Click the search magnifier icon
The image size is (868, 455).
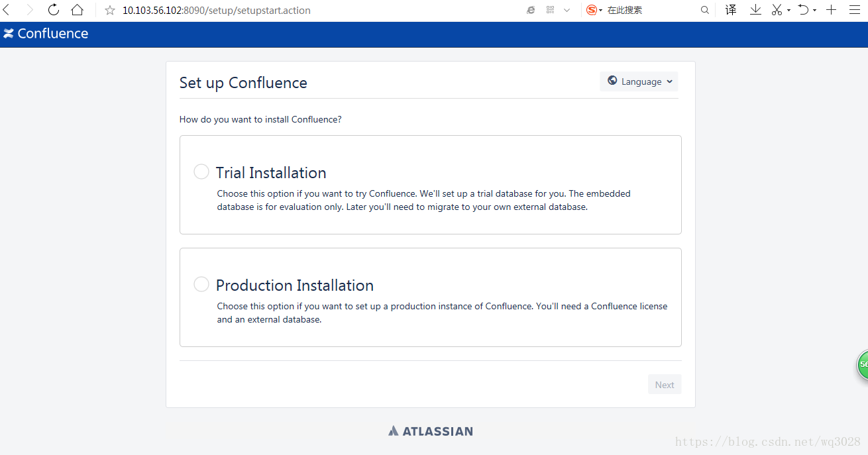click(705, 10)
